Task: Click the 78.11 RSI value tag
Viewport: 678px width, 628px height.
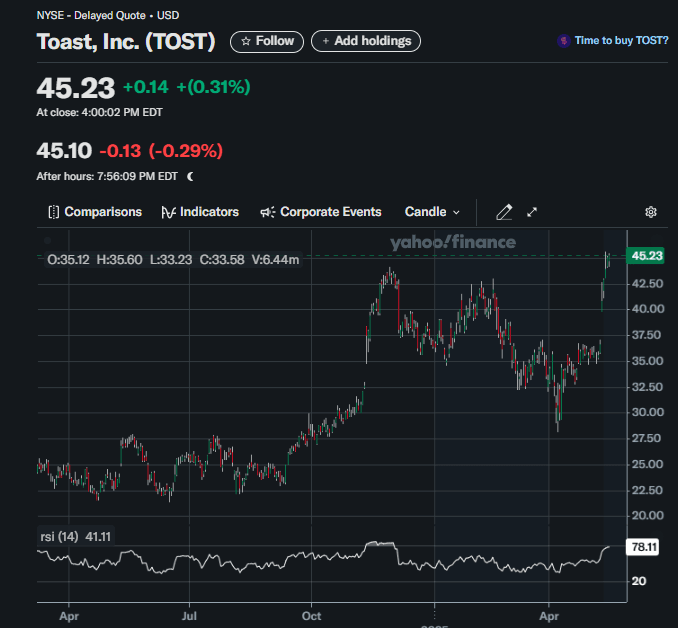Action: coord(643,547)
